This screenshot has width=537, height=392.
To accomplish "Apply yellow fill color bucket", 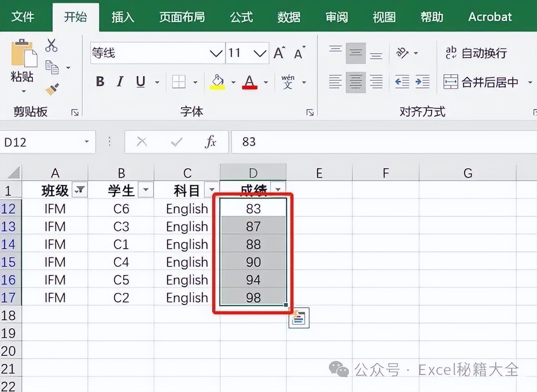I will (218, 82).
